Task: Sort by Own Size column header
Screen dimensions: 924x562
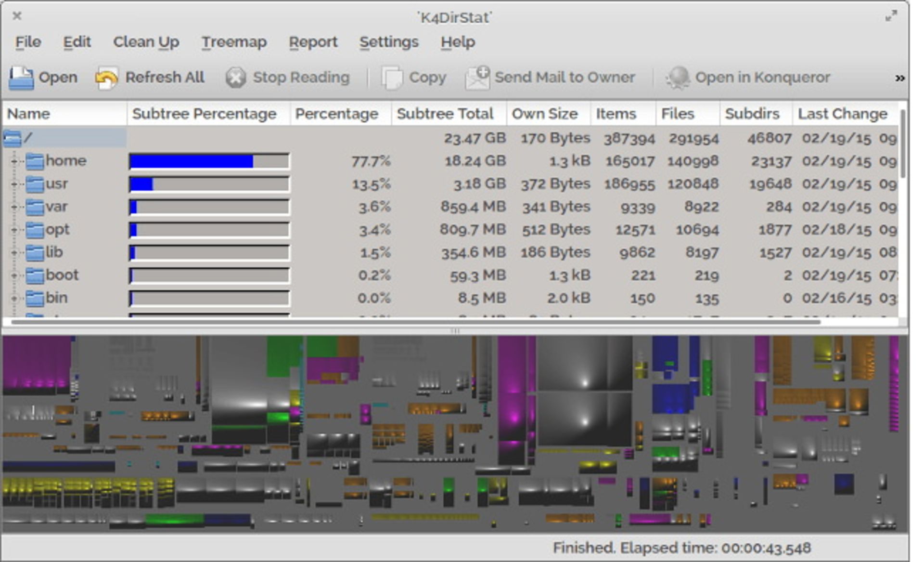Action: click(549, 114)
